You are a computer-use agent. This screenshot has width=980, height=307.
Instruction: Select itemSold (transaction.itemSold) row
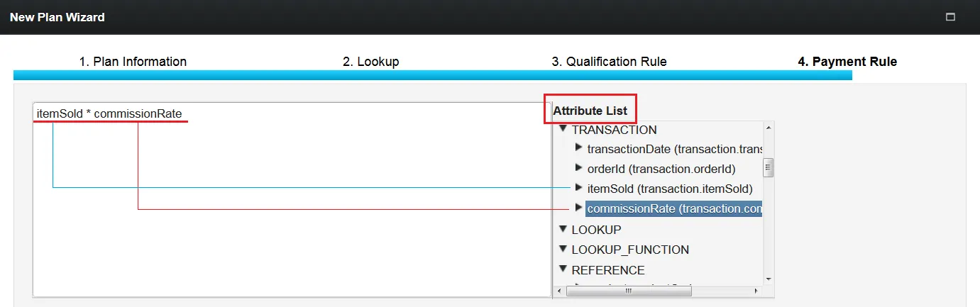click(x=670, y=189)
